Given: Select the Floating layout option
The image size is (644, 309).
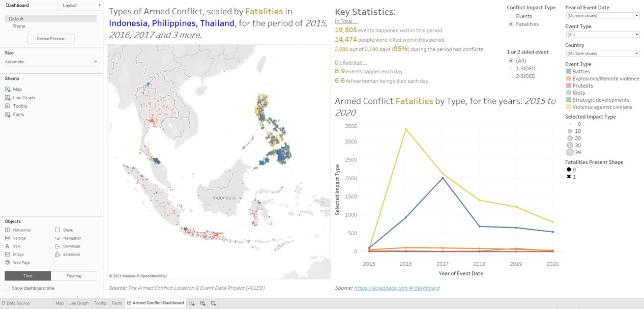Looking at the screenshot, I should [74, 276].
